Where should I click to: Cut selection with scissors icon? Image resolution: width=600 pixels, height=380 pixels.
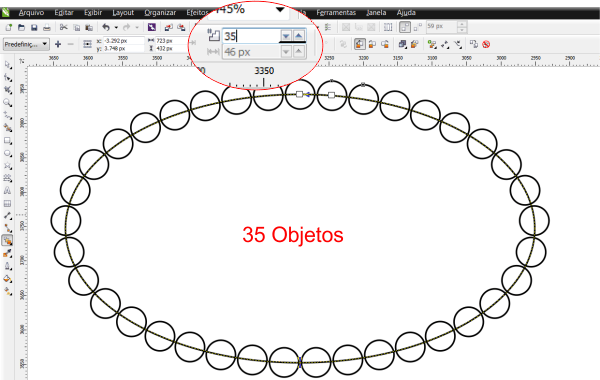click(64, 27)
